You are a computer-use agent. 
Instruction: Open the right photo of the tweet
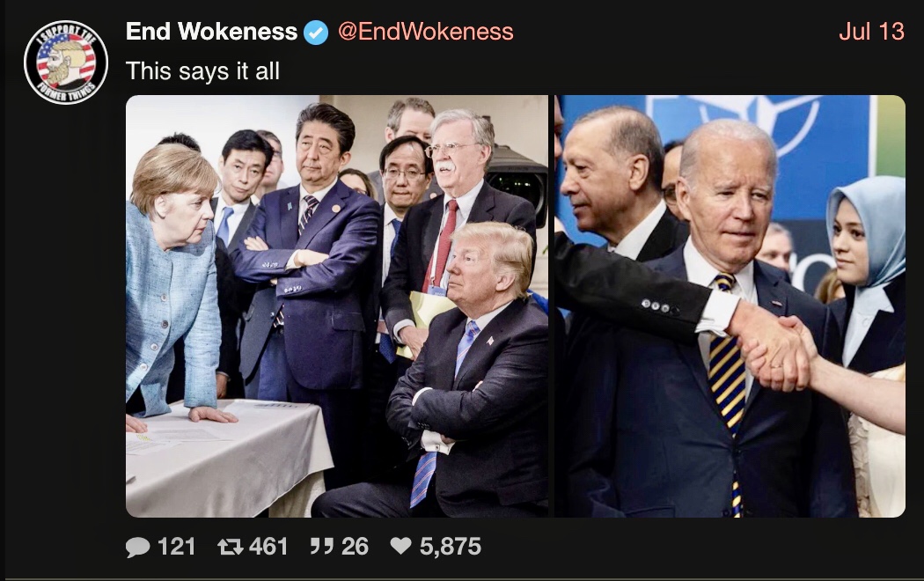click(x=730, y=306)
